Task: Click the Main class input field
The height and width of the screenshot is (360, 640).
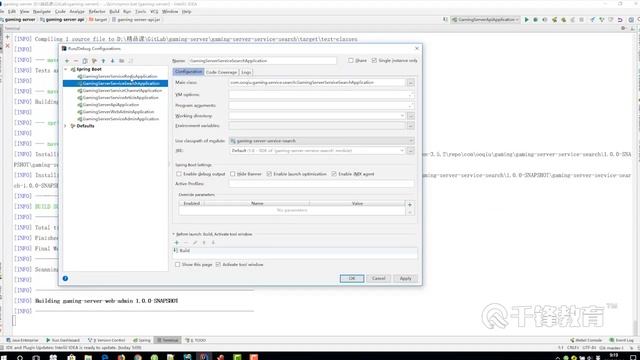Action: [317, 83]
